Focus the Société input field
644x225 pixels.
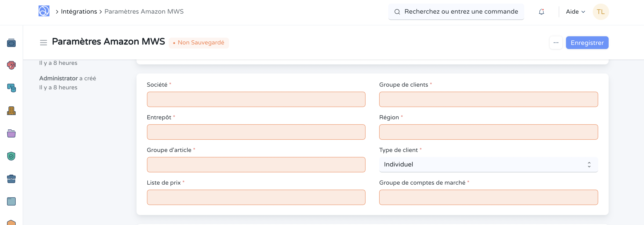pyautogui.click(x=256, y=99)
